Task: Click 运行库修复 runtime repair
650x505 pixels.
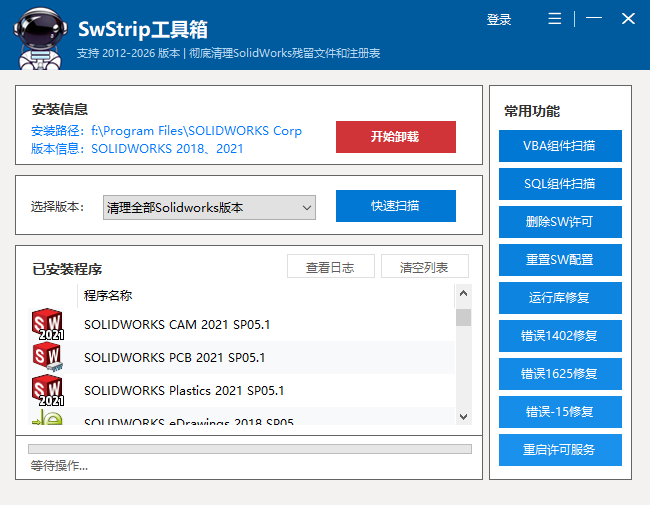Action: tap(560, 298)
